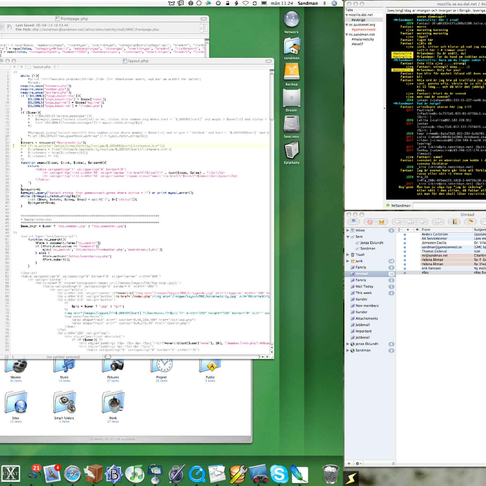Screen dimensions: 486x486
Task: Open iTunes from the Dock
Action: pyautogui.click(x=134, y=474)
